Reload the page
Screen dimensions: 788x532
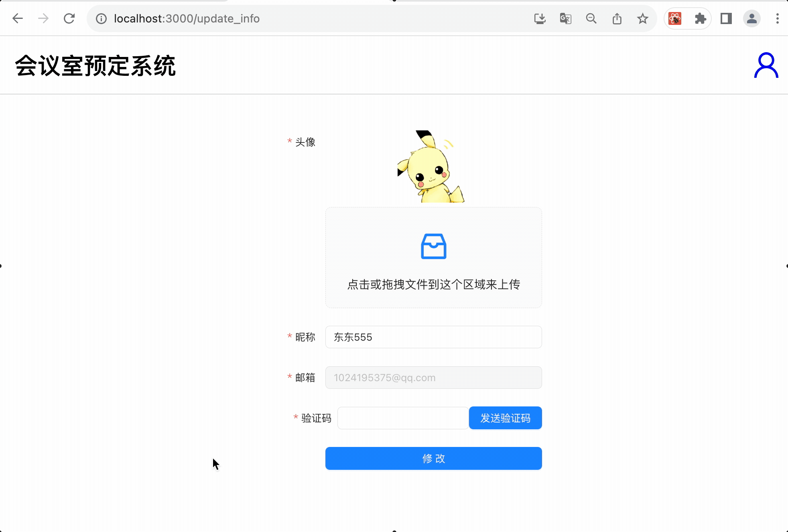coord(69,18)
